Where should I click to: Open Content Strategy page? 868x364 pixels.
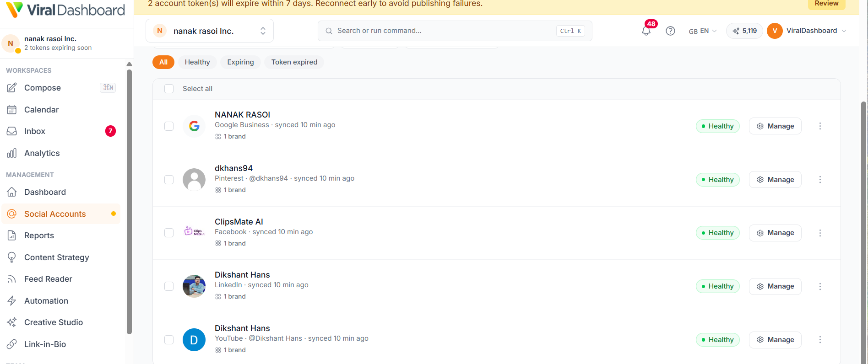click(x=61, y=257)
